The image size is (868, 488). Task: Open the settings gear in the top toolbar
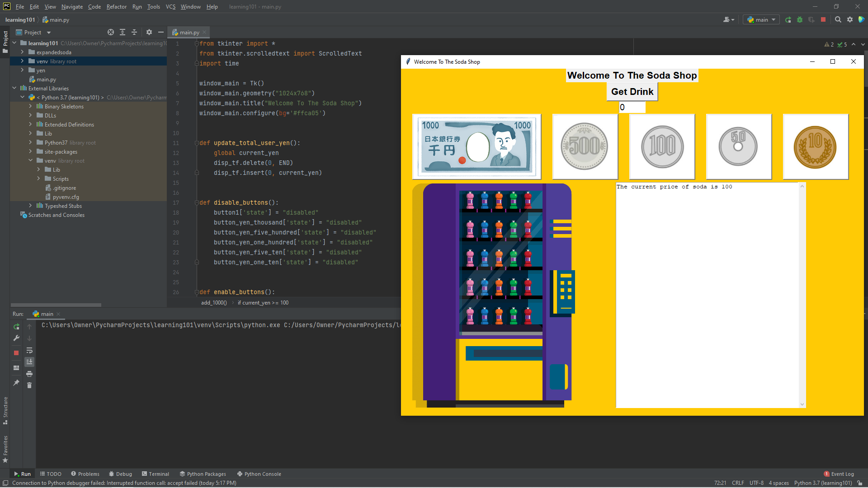[850, 19]
